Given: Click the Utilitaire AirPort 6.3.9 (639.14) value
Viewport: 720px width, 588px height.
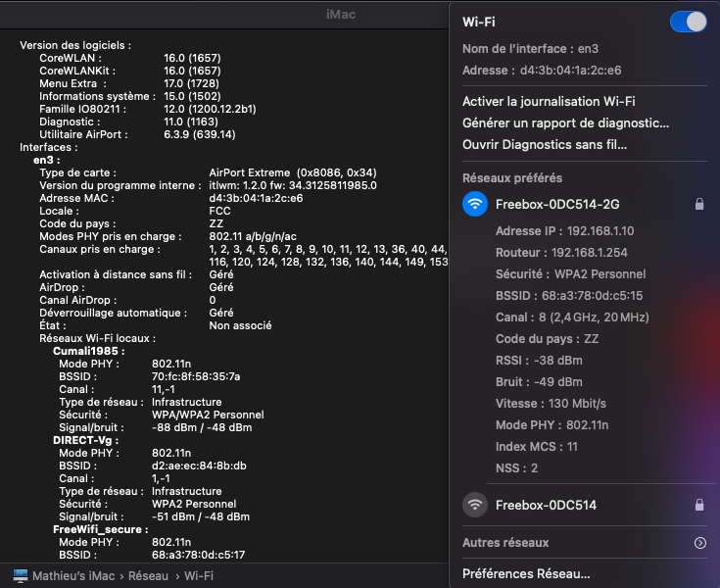Looking at the screenshot, I should tap(200, 134).
